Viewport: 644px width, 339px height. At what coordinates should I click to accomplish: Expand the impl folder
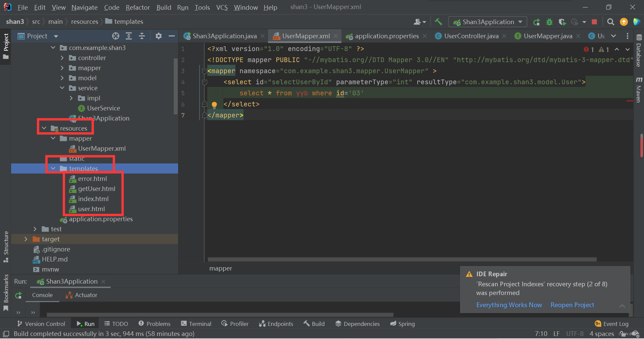pos(71,98)
